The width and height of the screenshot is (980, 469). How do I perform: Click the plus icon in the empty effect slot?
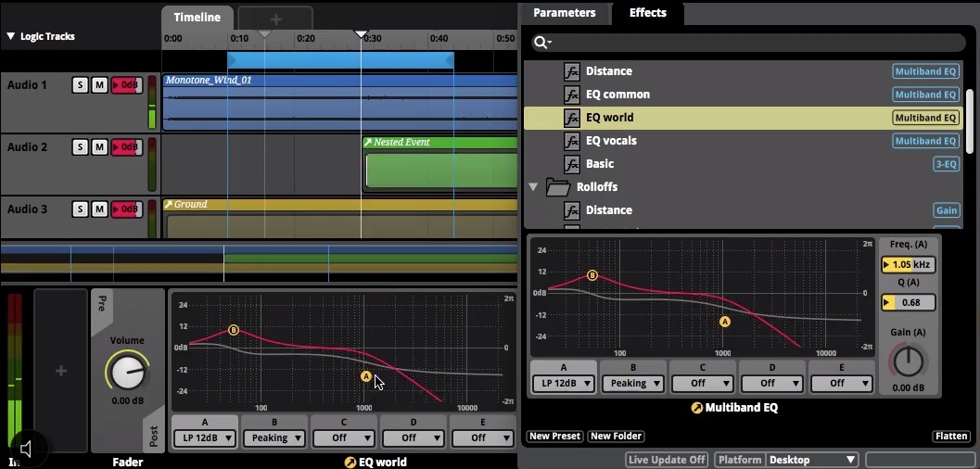click(x=60, y=371)
